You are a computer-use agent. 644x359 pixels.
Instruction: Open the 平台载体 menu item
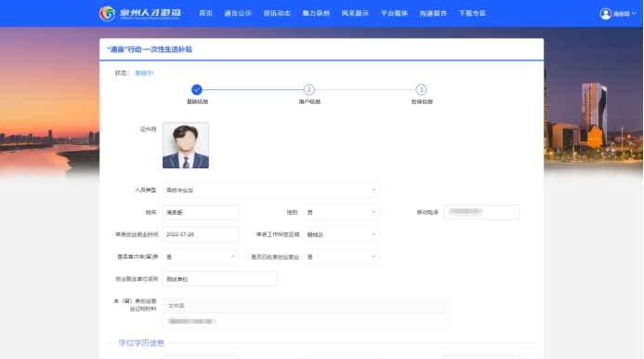(394, 13)
